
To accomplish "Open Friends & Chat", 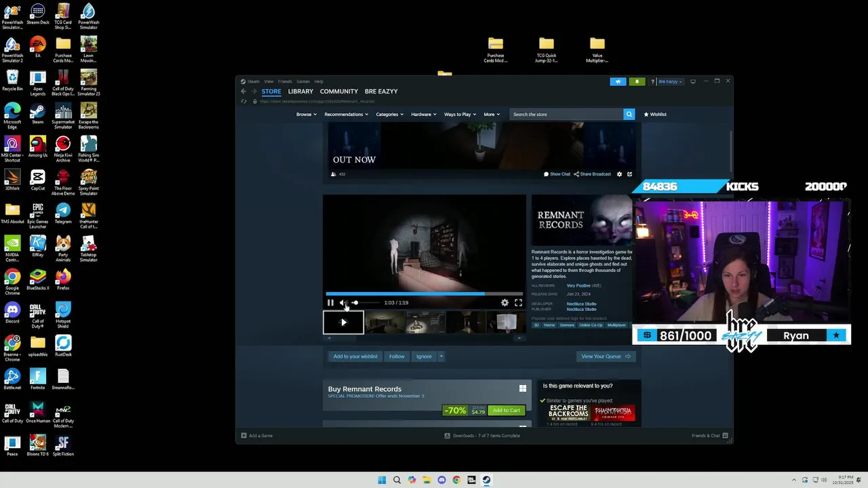I will point(709,436).
